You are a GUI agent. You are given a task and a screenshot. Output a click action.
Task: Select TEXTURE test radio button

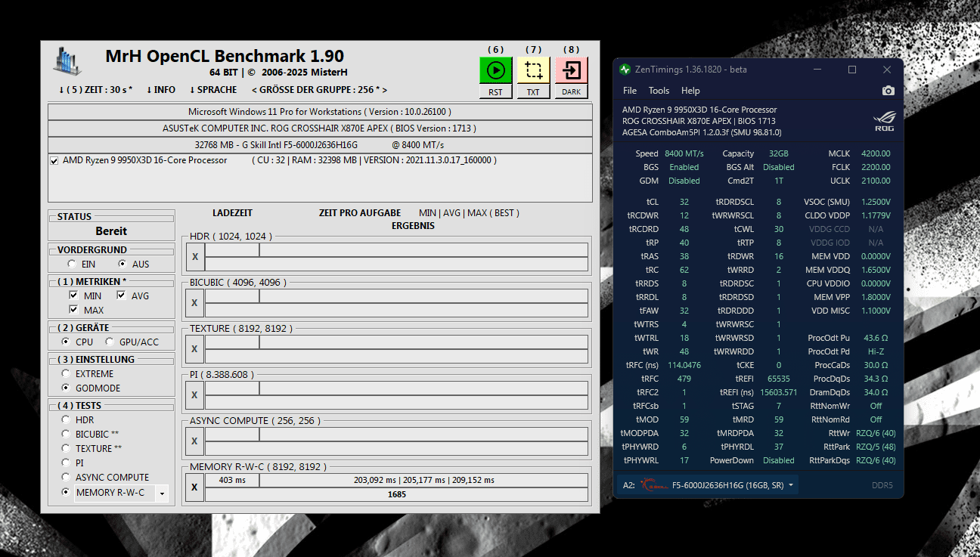66,449
